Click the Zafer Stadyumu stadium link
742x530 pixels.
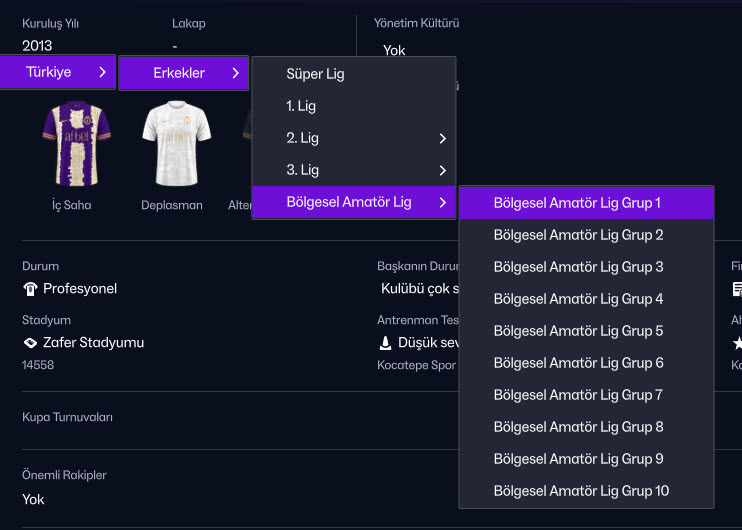[x=93, y=342]
